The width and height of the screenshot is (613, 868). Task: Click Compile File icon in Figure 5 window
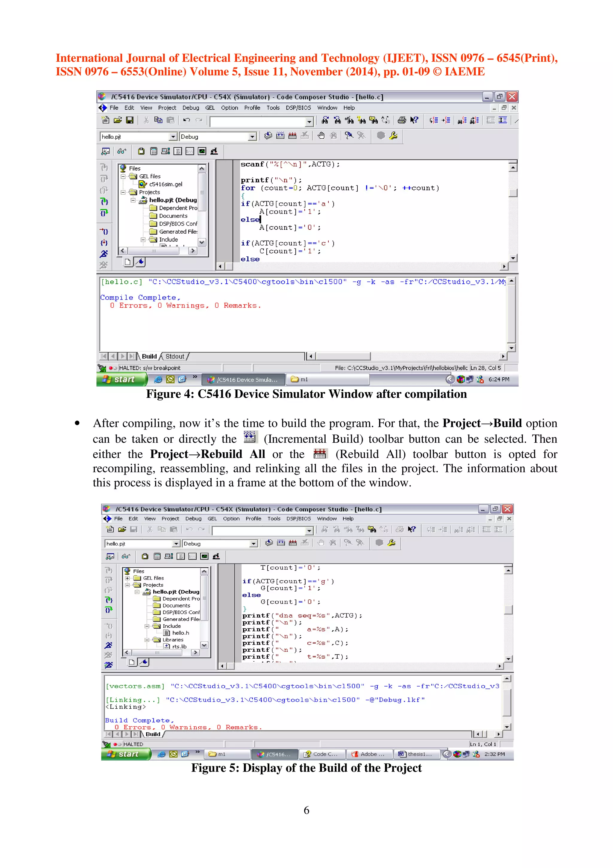(269, 543)
